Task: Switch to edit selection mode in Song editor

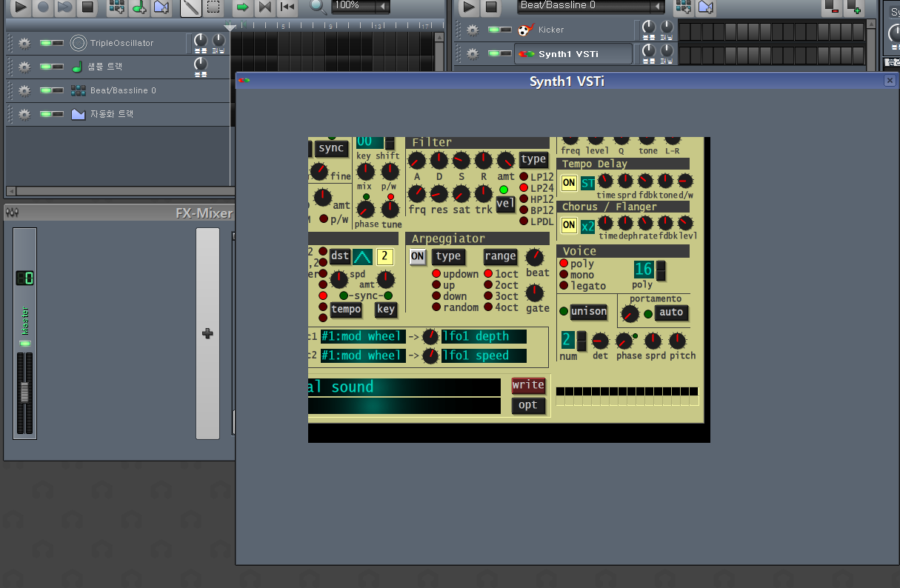Action: (215, 9)
